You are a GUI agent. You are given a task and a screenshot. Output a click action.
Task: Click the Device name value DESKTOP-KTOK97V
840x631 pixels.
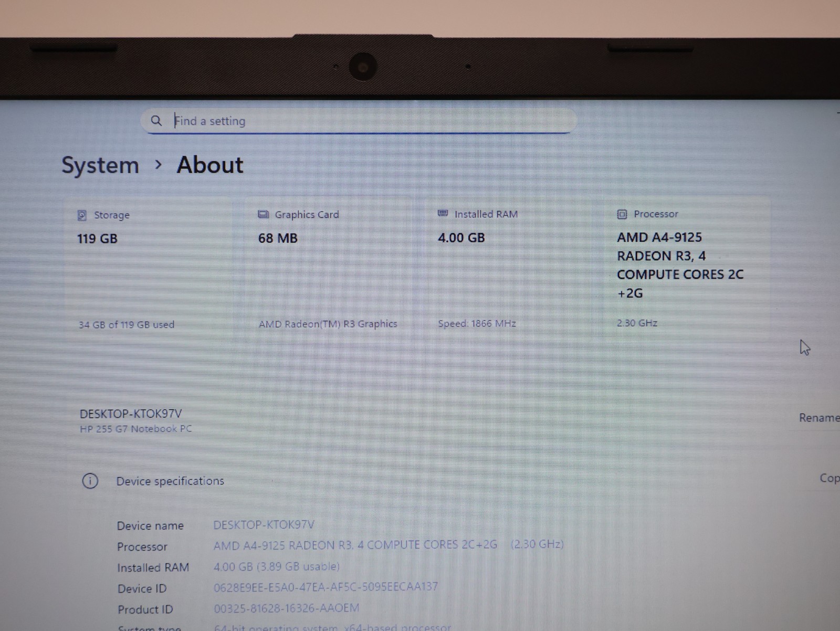[264, 525]
